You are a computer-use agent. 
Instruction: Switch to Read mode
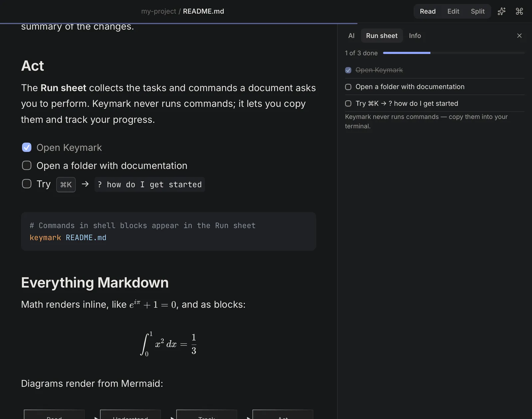coord(428,11)
